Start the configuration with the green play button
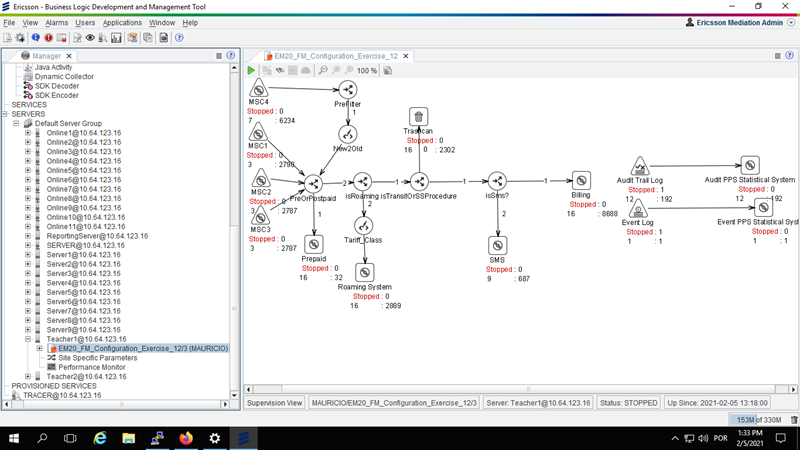Image resolution: width=800 pixels, height=450 pixels. tap(252, 70)
